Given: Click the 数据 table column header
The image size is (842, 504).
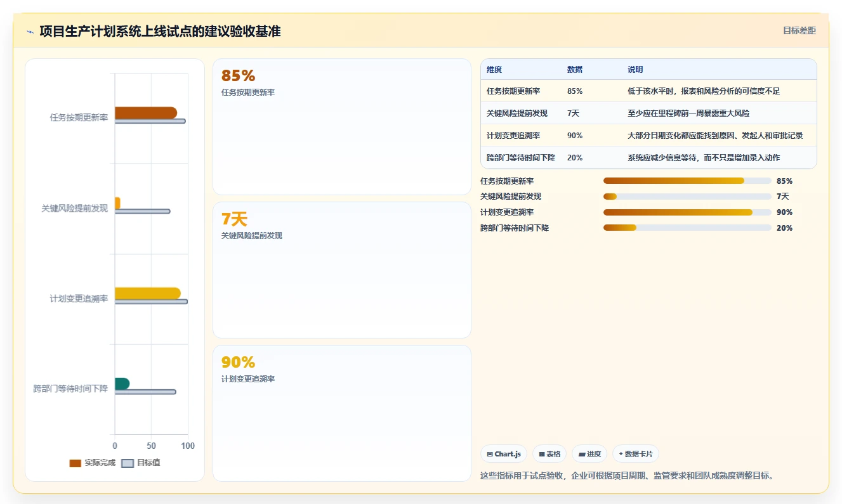Looking at the screenshot, I should tap(575, 70).
